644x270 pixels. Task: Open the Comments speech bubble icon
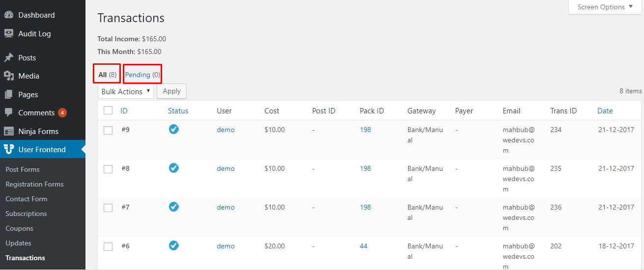point(9,112)
